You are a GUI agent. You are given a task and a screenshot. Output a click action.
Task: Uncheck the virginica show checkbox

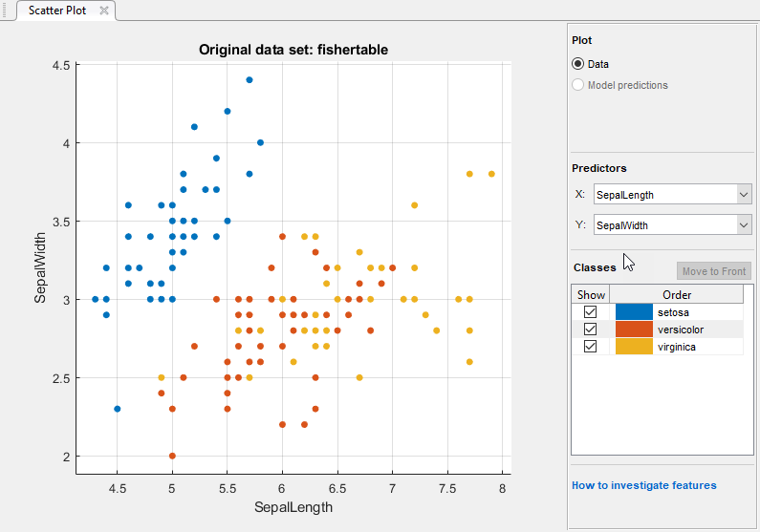tap(590, 347)
